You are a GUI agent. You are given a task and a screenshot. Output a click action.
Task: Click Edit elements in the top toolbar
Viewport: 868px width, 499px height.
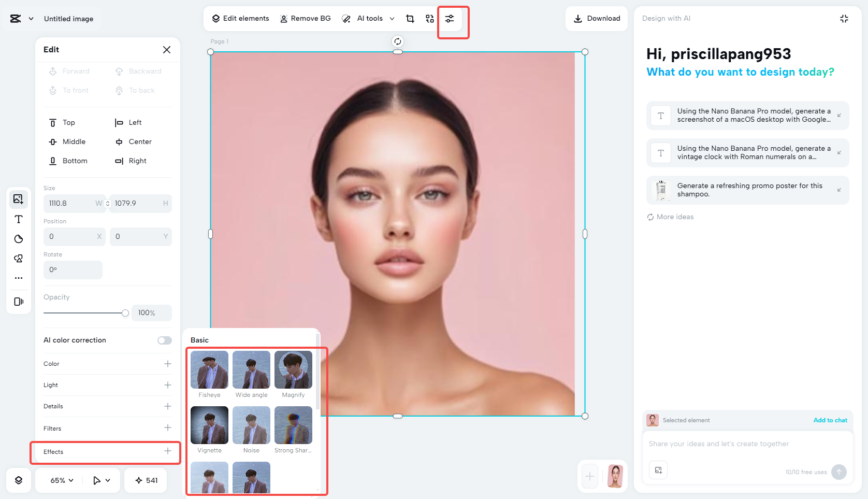[240, 19]
